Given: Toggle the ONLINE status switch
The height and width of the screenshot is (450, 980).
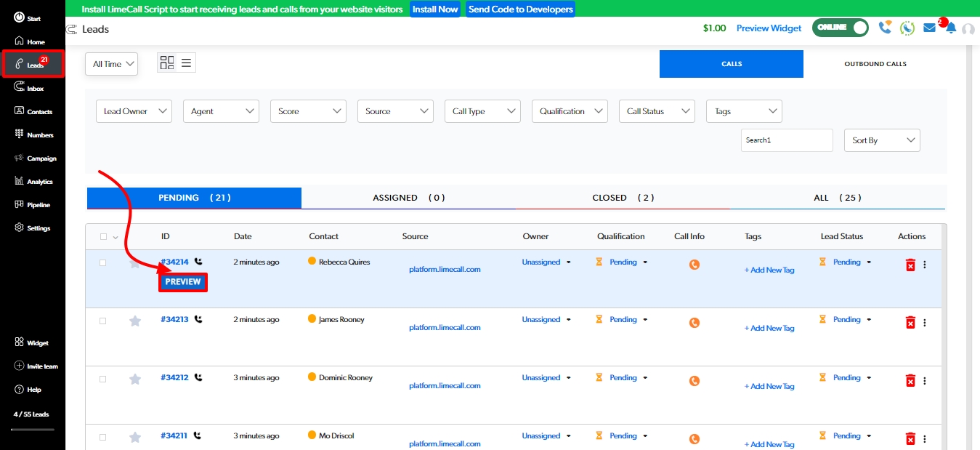Looking at the screenshot, I should (841, 28).
